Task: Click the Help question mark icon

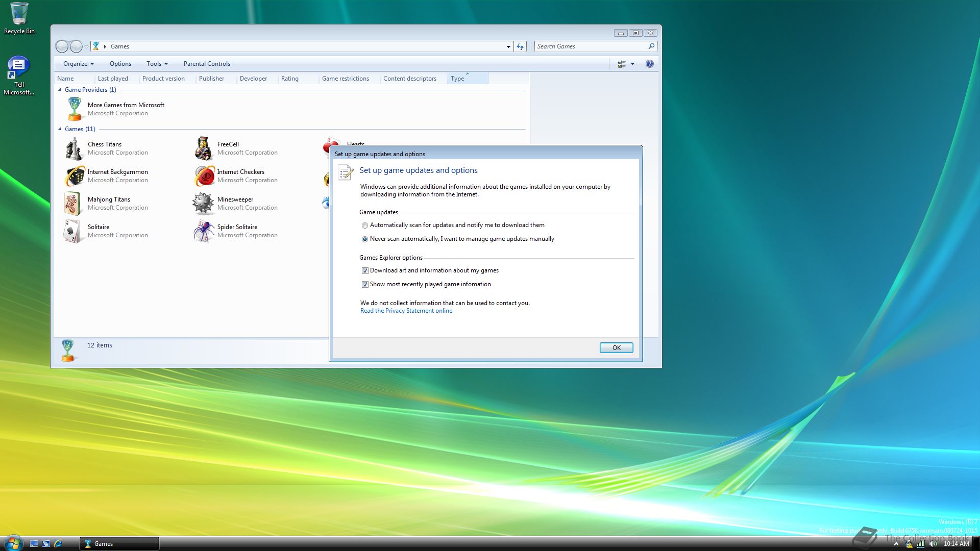Action: [649, 64]
